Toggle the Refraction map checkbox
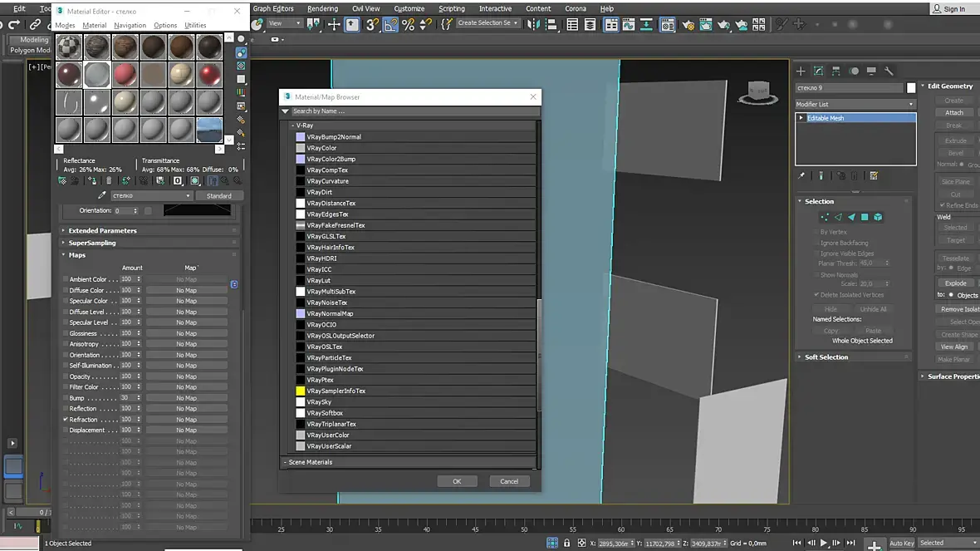 [66, 420]
